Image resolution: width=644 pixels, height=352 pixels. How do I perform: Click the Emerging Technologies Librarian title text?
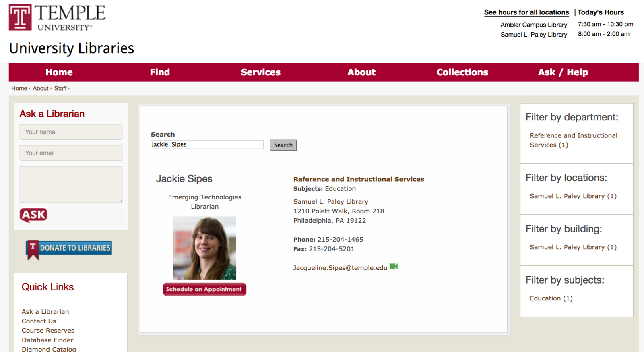point(204,202)
